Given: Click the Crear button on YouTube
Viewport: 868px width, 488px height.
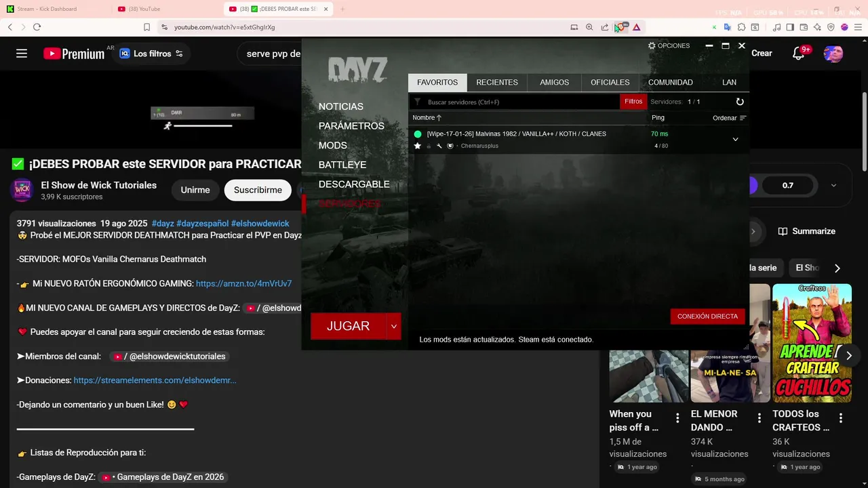Looking at the screenshot, I should tap(762, 54).
